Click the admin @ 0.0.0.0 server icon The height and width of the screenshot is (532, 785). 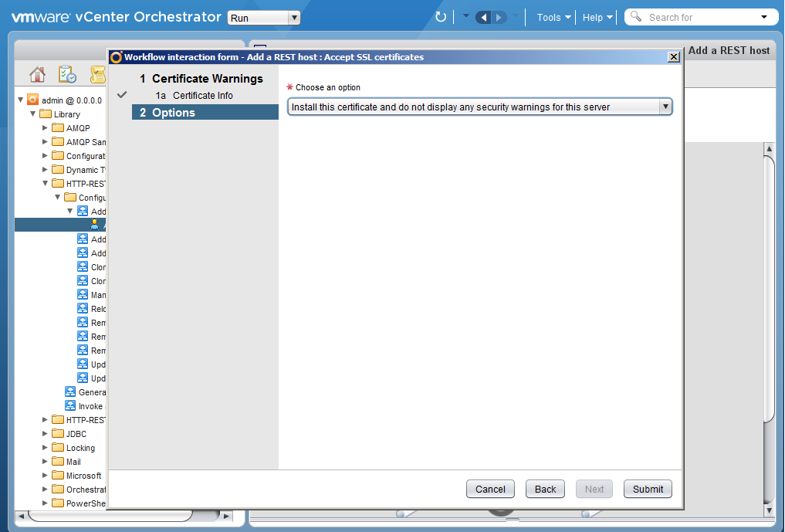click(x=33, y=100)
